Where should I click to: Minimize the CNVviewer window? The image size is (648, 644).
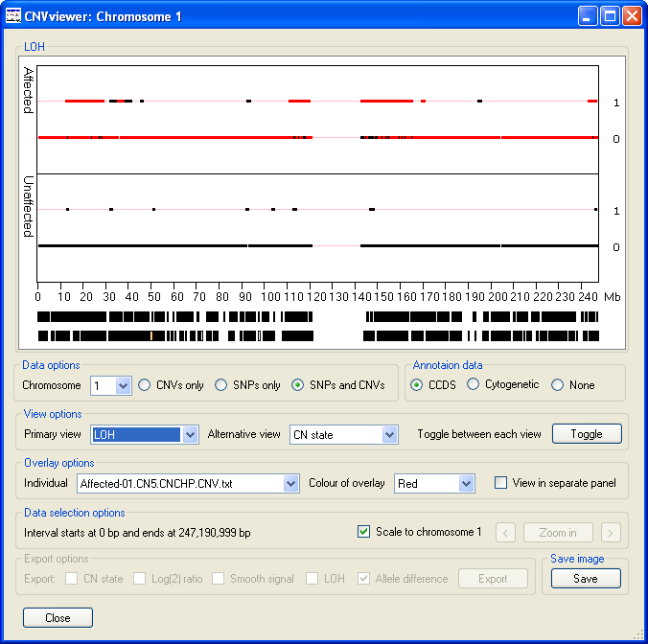click(588, 16)
